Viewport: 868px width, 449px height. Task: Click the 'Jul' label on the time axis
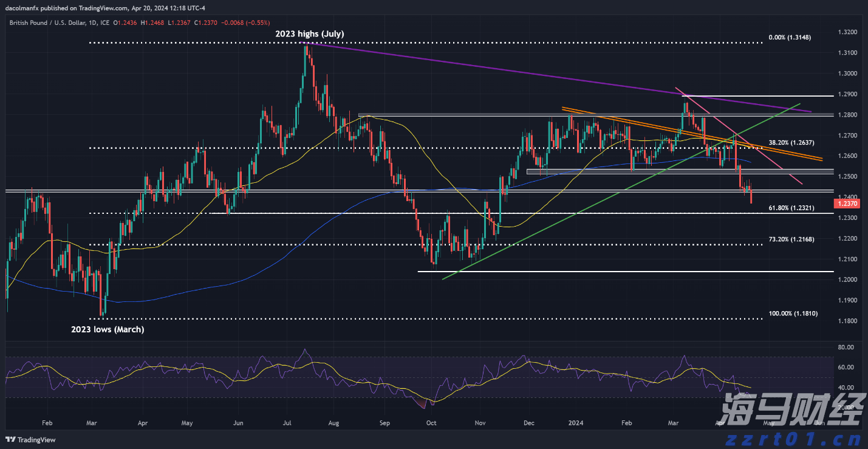pyautogui.click(x=287, y=422)
